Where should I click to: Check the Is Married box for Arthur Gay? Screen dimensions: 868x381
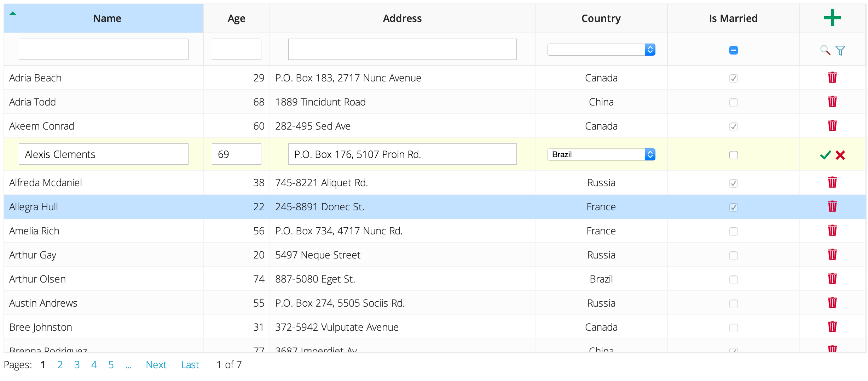tap(733, 255)
